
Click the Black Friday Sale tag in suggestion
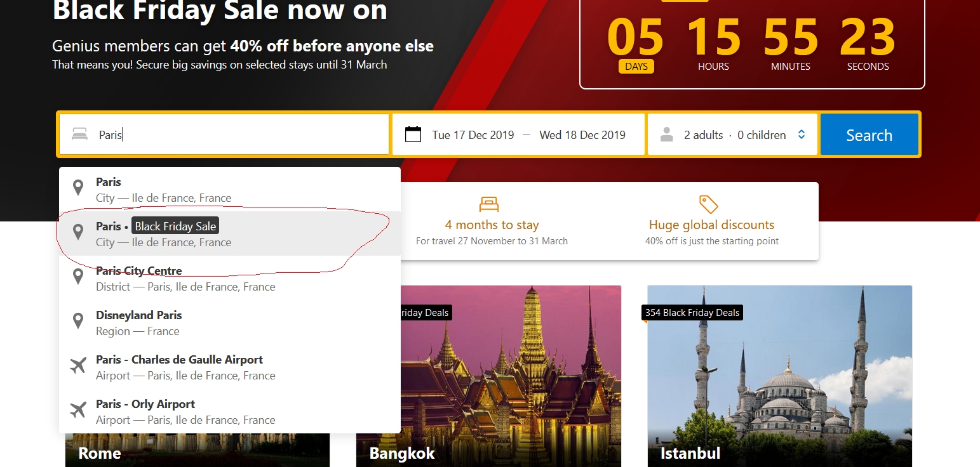pos(175,227)
